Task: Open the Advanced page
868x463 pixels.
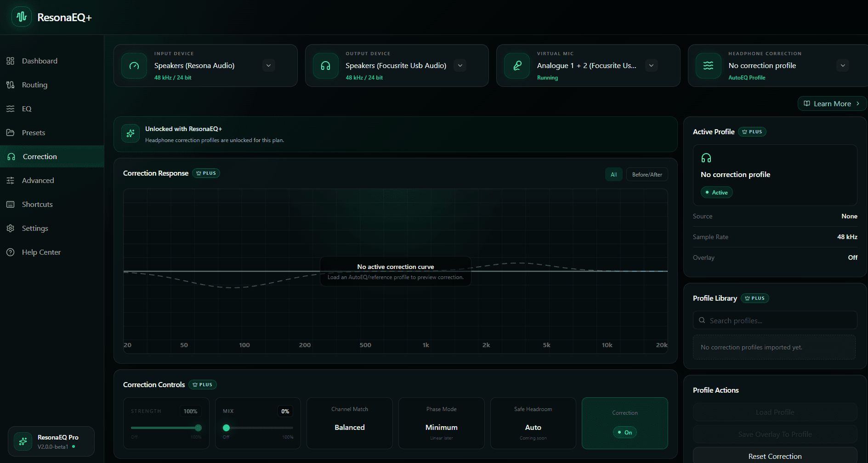Action: (52, 180)
